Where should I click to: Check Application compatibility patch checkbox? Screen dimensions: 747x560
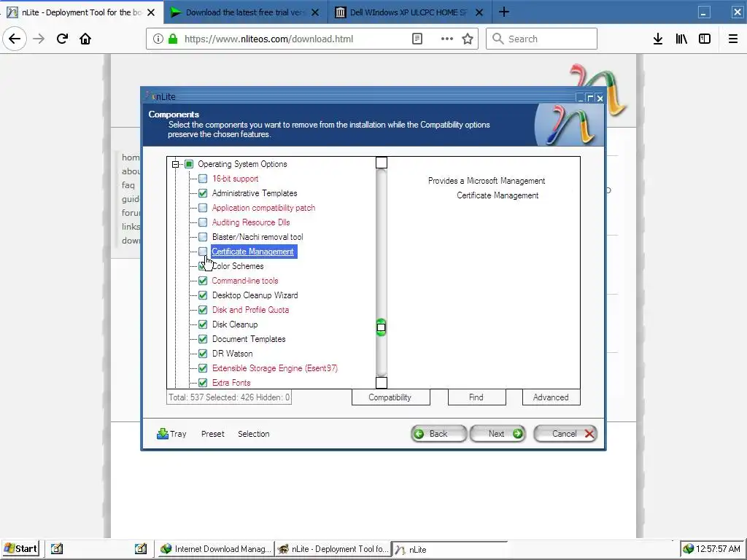(203, 208)
